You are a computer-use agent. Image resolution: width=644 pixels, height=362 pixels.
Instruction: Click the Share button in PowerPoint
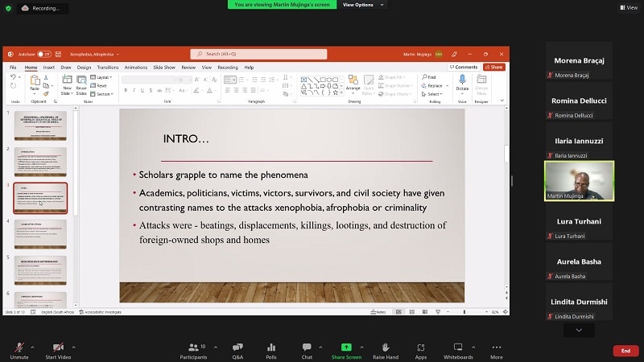(493, 68)
